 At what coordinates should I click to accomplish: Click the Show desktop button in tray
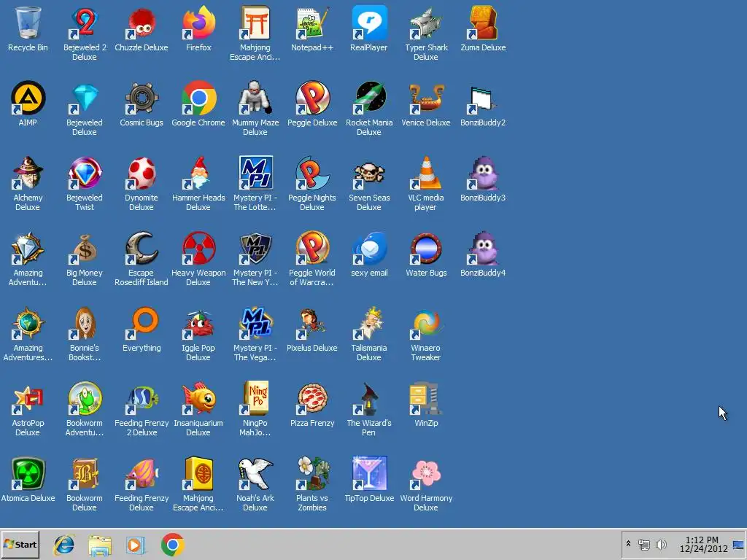[739, 544]
